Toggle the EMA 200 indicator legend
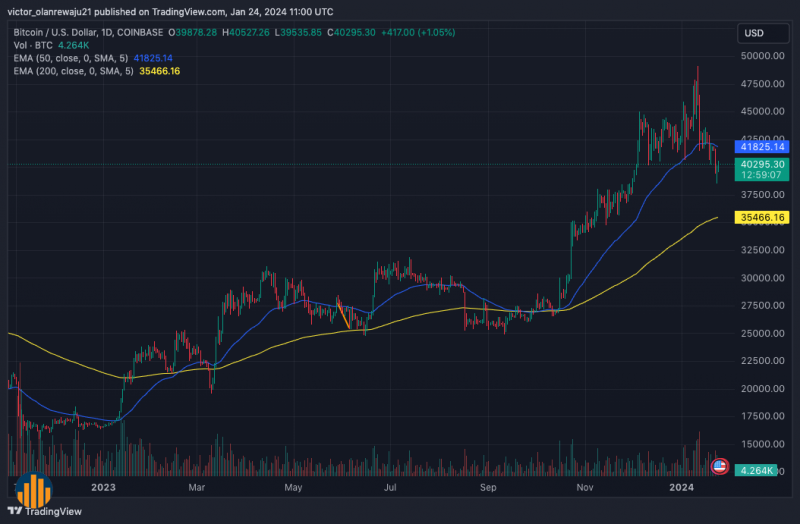The image size is (800, 524). coord(72,71)
